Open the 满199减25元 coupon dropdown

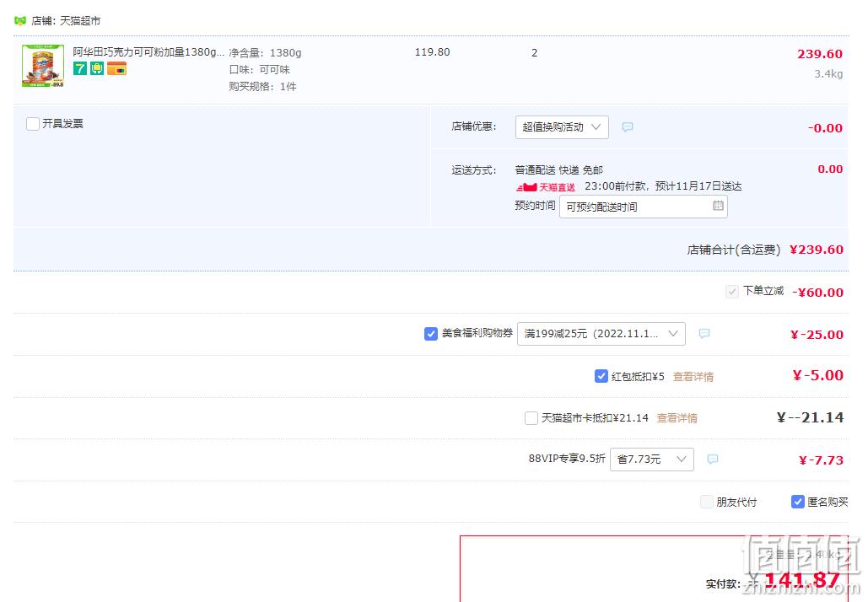[x=601, y=334]
